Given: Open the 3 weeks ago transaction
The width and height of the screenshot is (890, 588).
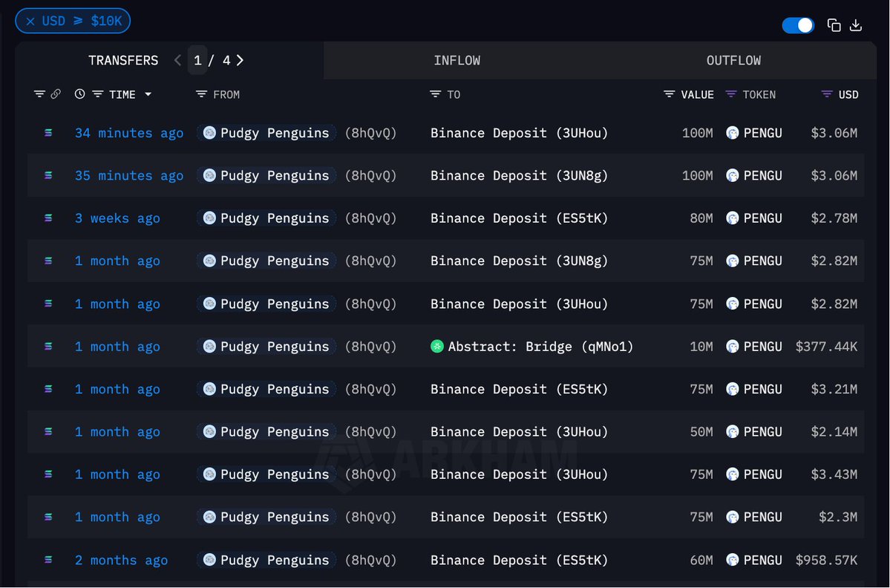Looking at the screenshot, I should [x=117, y=218].
